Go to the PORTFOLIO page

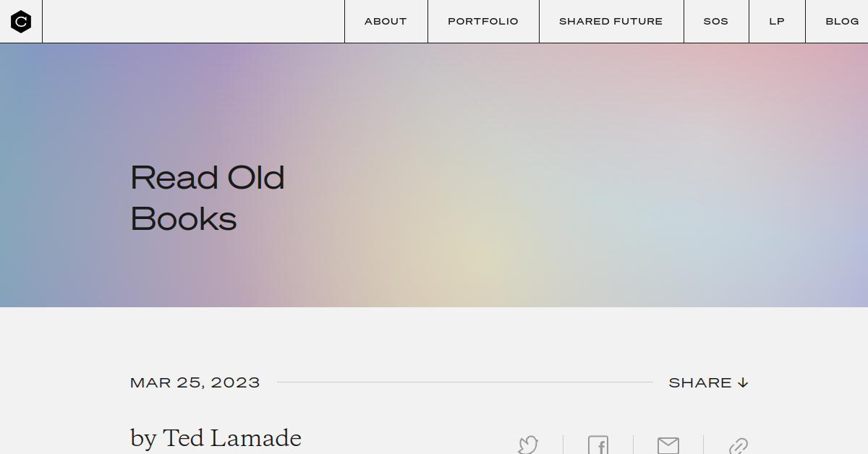483,22
